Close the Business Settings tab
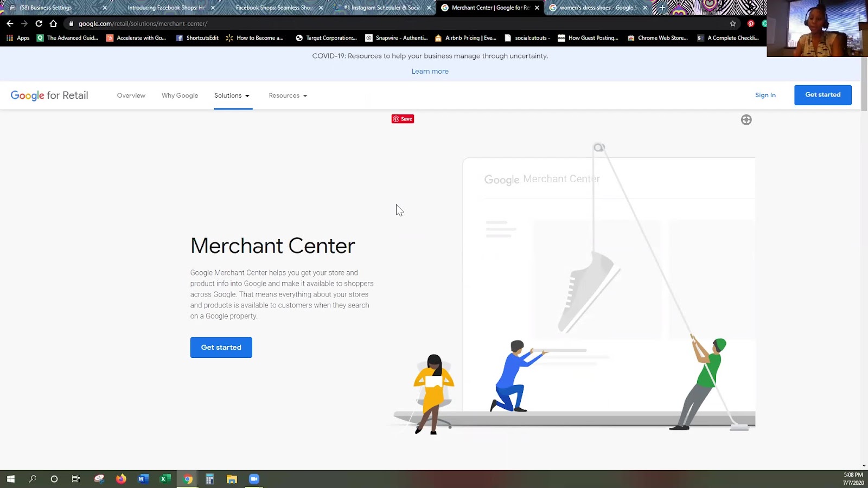 pyautogui.click(x=105, y=8)
